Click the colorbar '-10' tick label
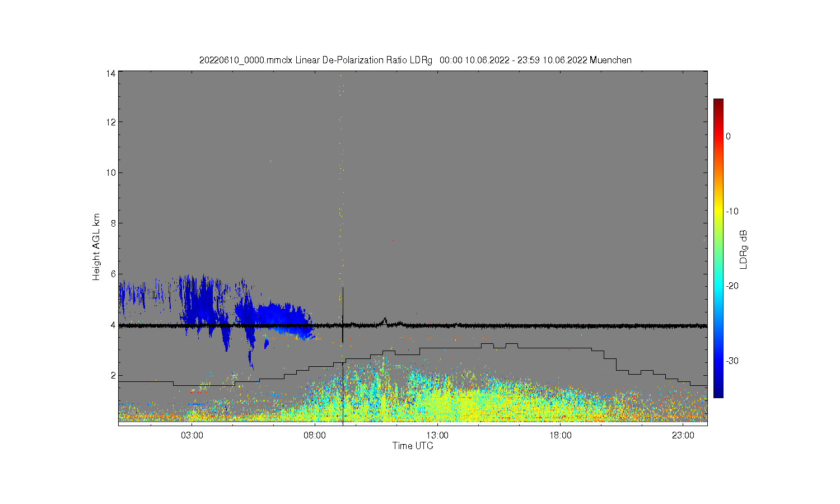The width and height of the screenshot is (840, 504). [x=732, y=211]
